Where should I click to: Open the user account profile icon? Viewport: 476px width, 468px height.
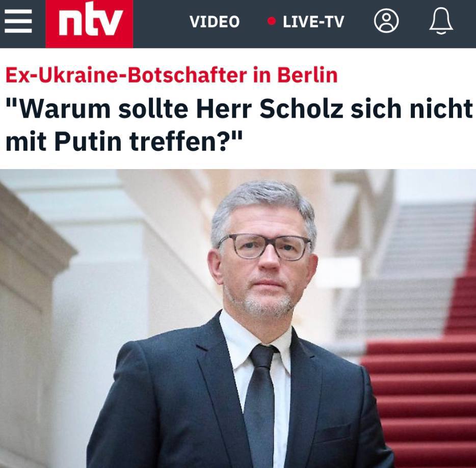[x=386, y=21]
